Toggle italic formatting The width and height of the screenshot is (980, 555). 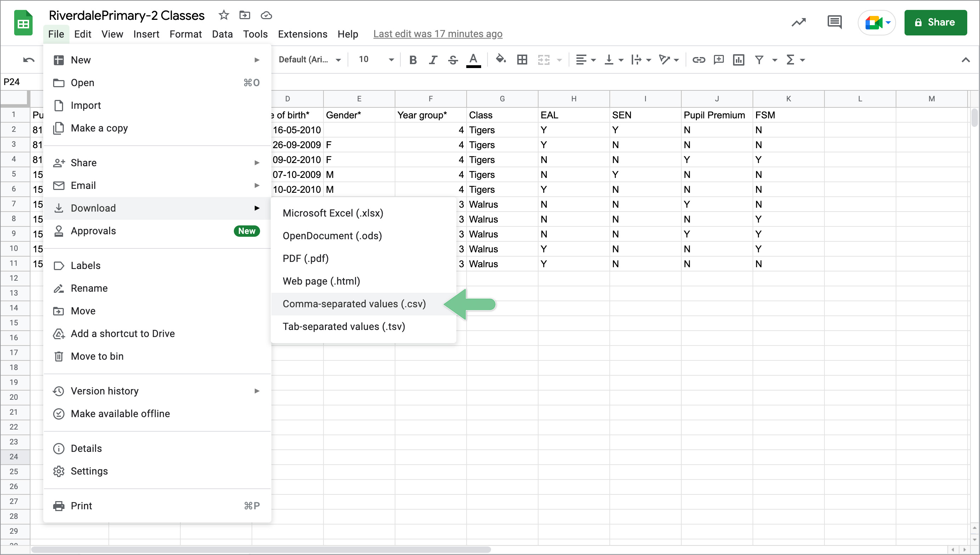coord(433,60)
